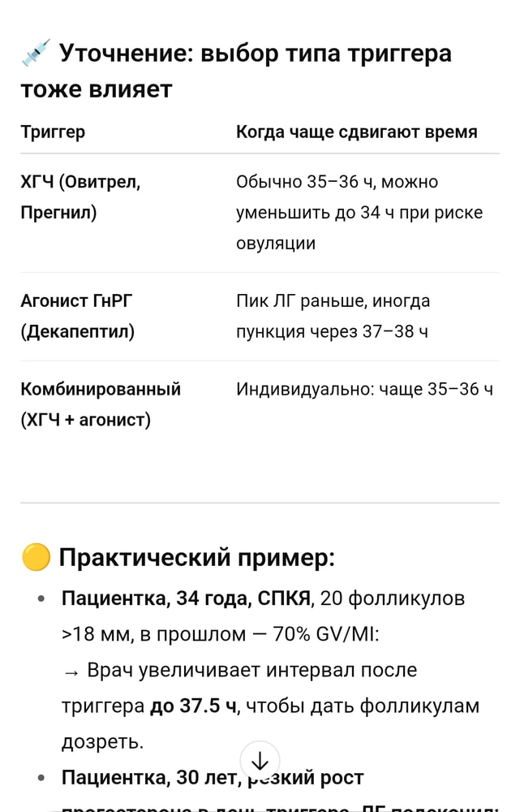This screenshot has width=520, height=812.
Task: Tap the scroll-to-bottom arrow button
Action: pyautogui.click(x=260, y=761)
